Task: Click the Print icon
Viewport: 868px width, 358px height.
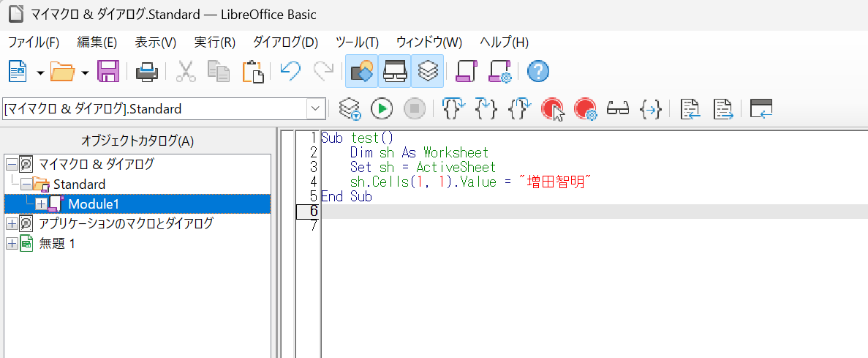Action: (x=147, y=71)
